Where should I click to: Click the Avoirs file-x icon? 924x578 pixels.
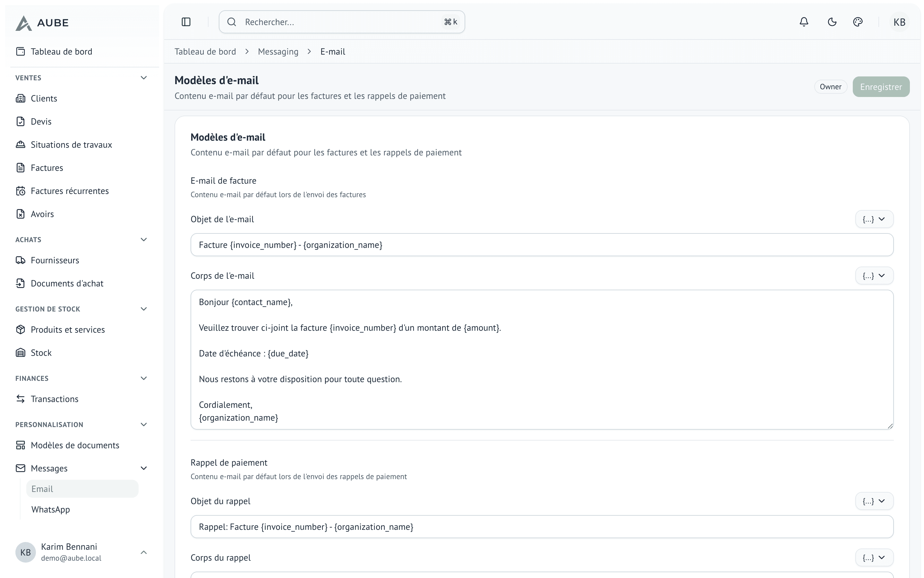tap(21, 214)
